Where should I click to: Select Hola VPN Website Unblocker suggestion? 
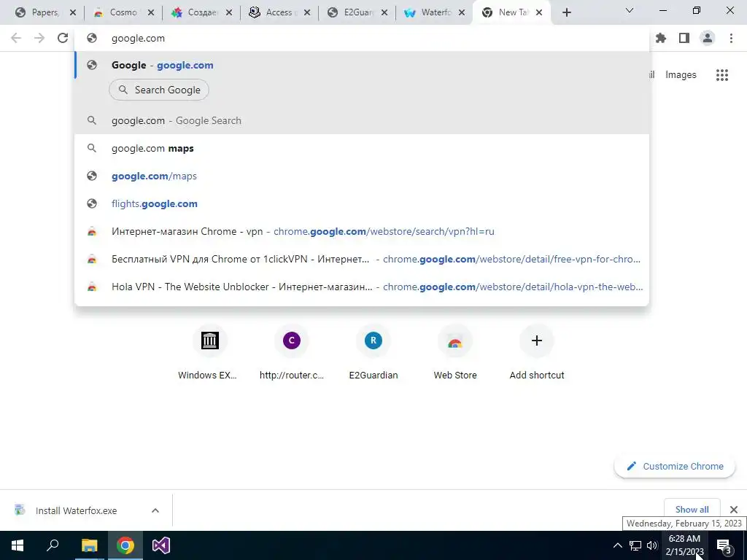click(x=362, y=287)
